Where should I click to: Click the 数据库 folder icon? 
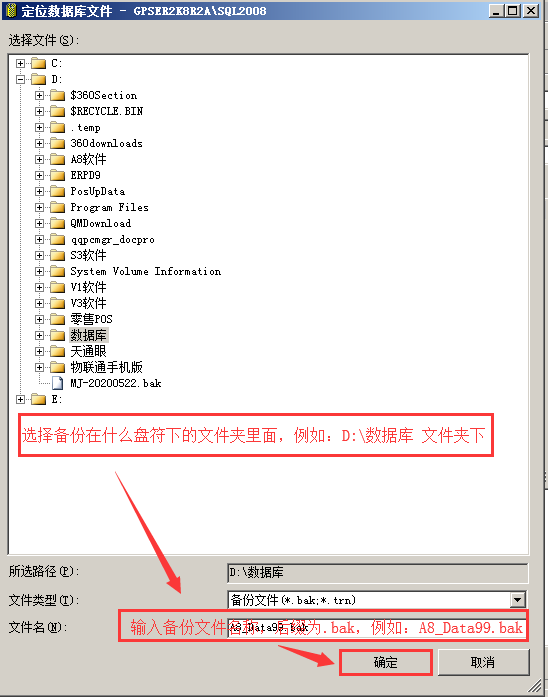point(57,335)
